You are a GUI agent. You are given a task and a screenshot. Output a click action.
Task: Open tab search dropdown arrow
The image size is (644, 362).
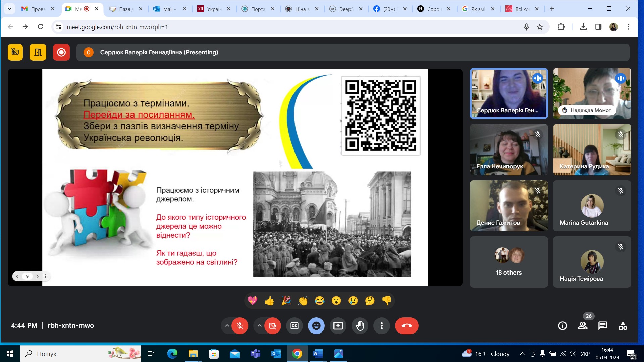(x=9, y=9)
